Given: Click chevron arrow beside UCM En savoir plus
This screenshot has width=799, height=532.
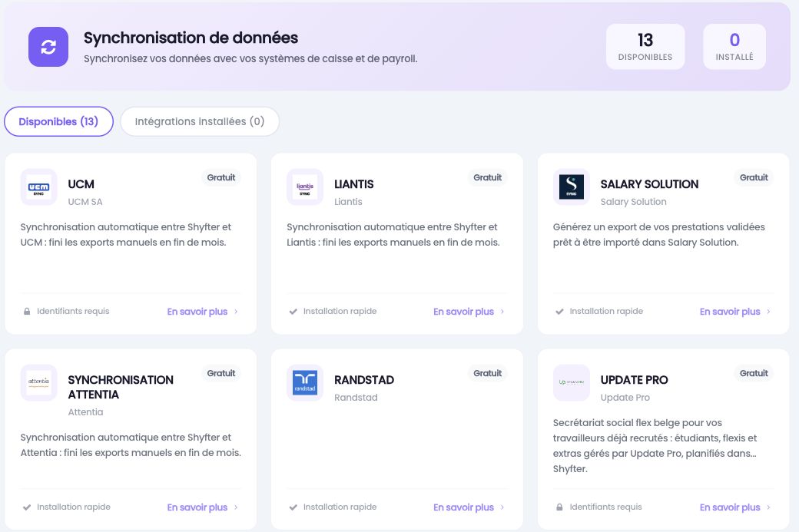Looking at the screenshot, I should (x=236, y=312).
